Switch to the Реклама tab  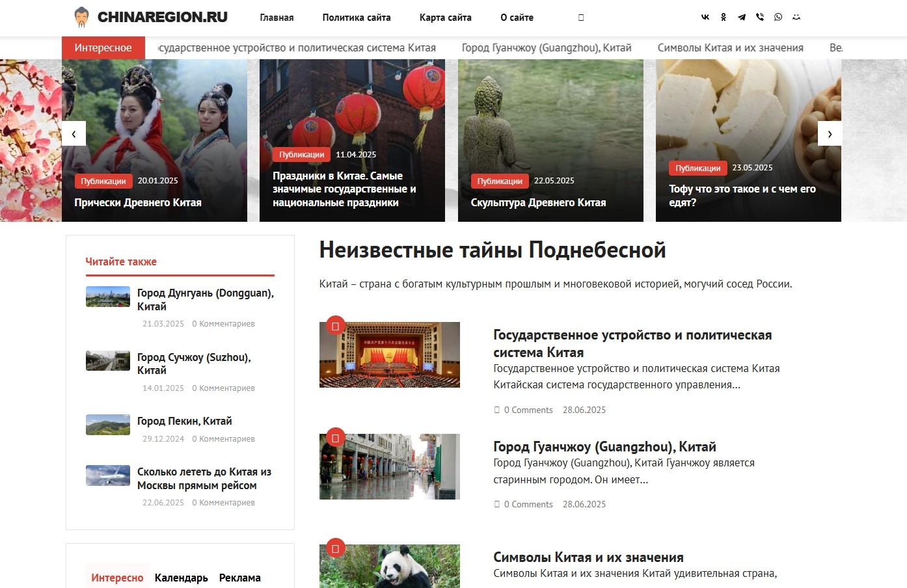point(240,578)
